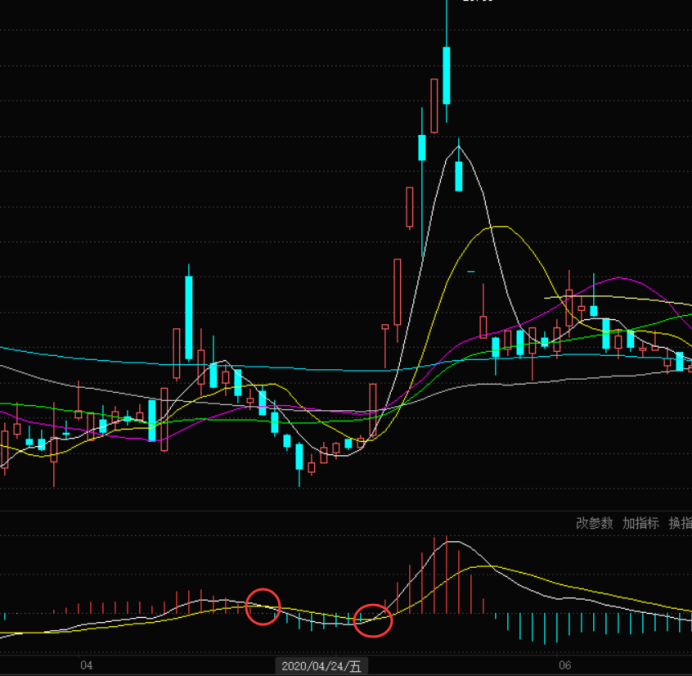Select the cyan candlestick under the white line peak
The width and height of the screenshot is (692, 676).
pos(459,176)
